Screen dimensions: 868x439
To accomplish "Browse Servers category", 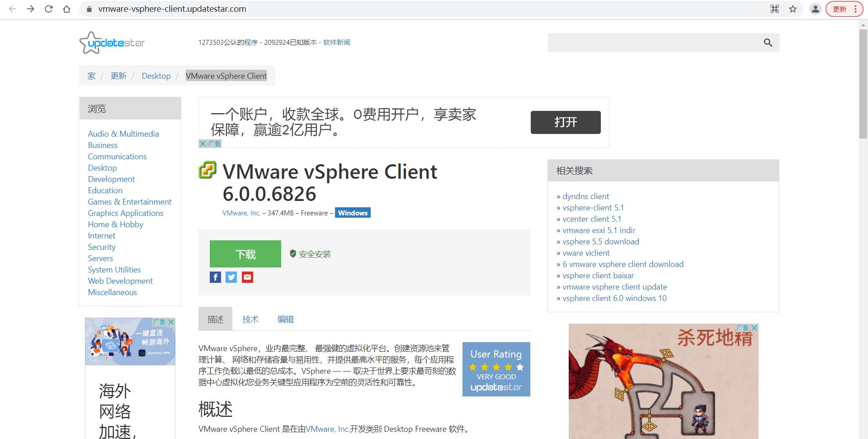I will tap(100, 258).
